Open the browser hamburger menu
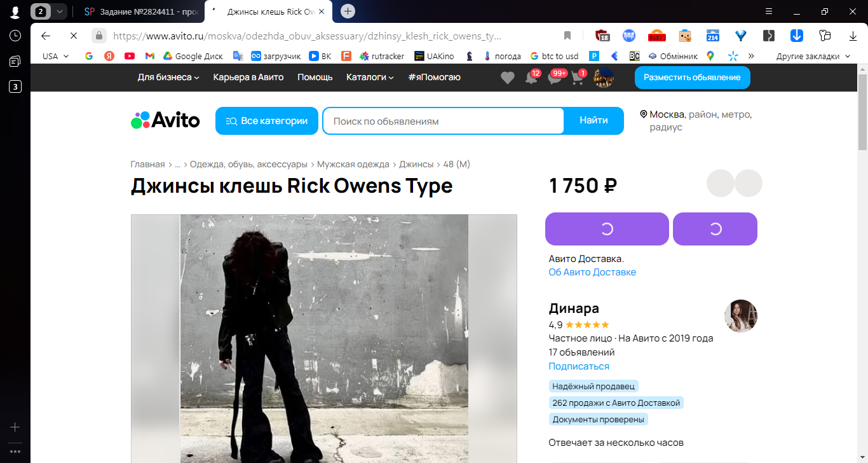This screenshot has width=868, height=463. (x=769, y=11)
